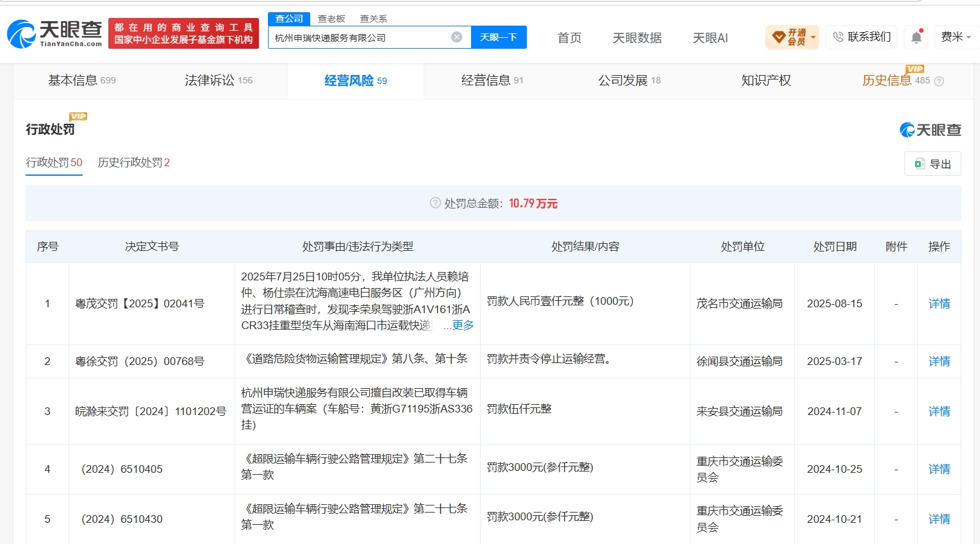The height and width of the screenshot is (544, 980).
Task: Open 天眼AI in navigation
Action: [x=710, y=38]
